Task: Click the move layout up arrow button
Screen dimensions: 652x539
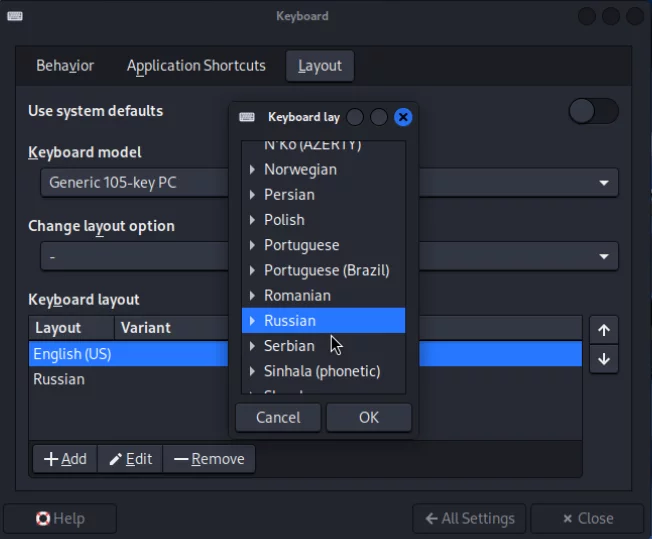Action: (603, 330)
